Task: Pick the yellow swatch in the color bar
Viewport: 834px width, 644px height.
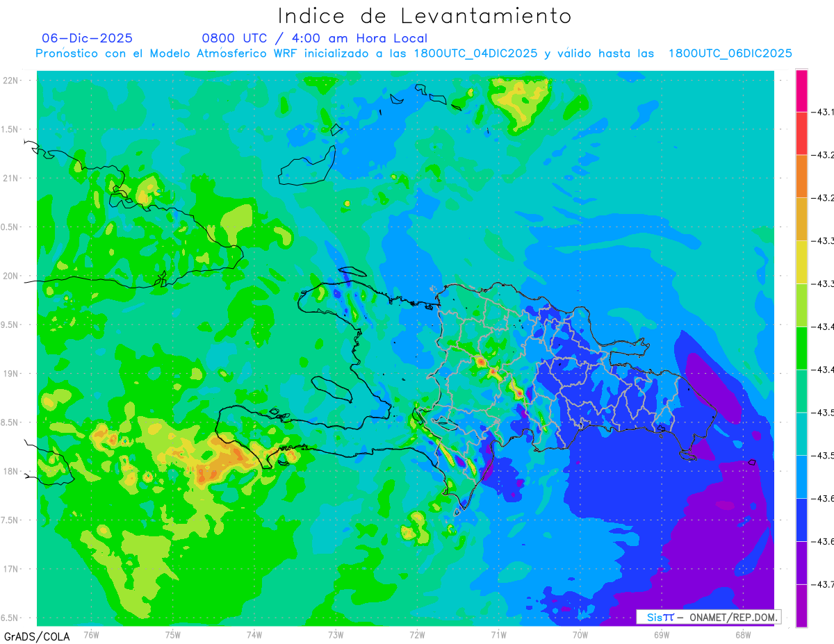Action: pos(802,262)
